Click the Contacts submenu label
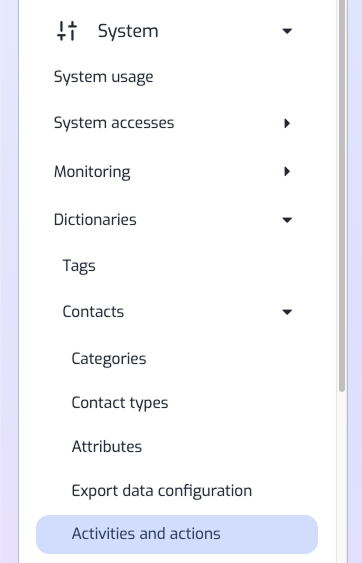This screenshot has height=563, width=362. (93, 312)
